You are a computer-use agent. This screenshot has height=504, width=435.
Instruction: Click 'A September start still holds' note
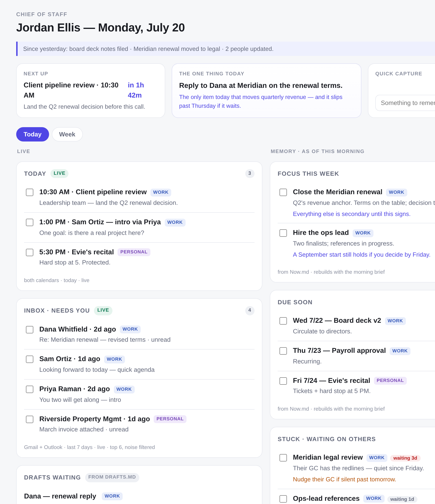(x=361, y=255)
